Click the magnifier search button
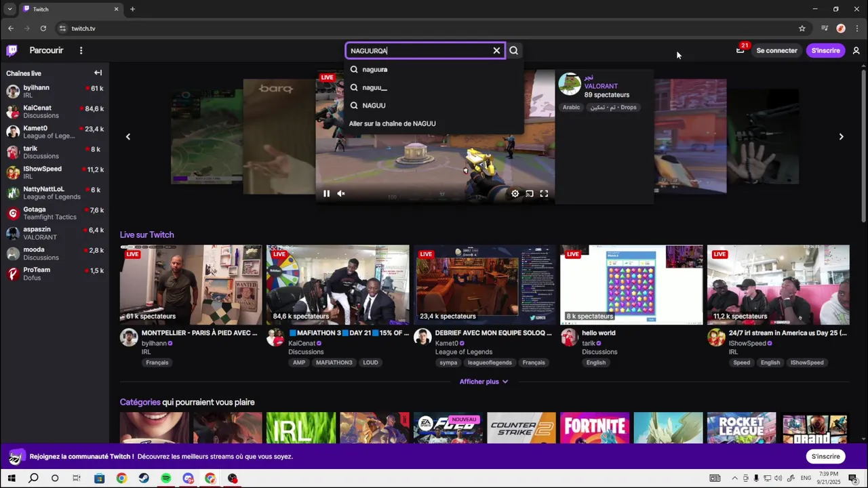 513,50
